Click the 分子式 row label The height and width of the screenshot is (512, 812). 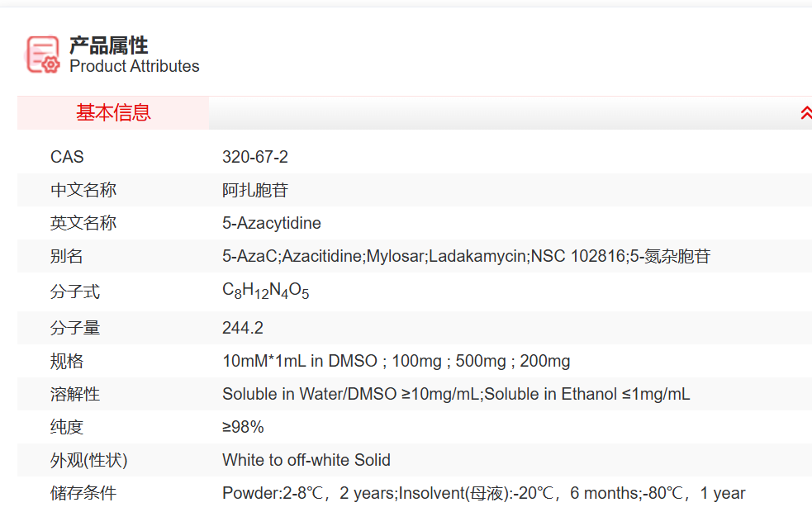click(x=75, y=292)
